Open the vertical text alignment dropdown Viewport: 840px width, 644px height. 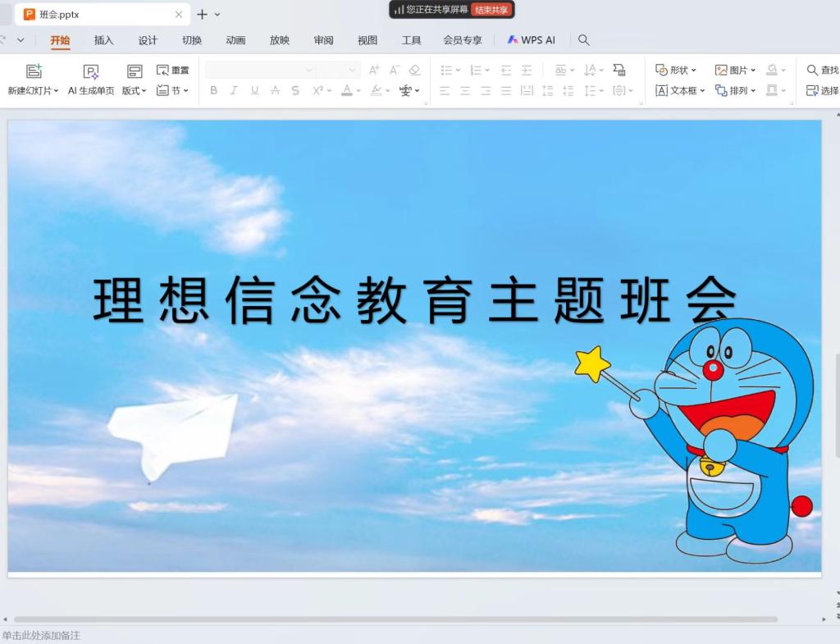623,90
